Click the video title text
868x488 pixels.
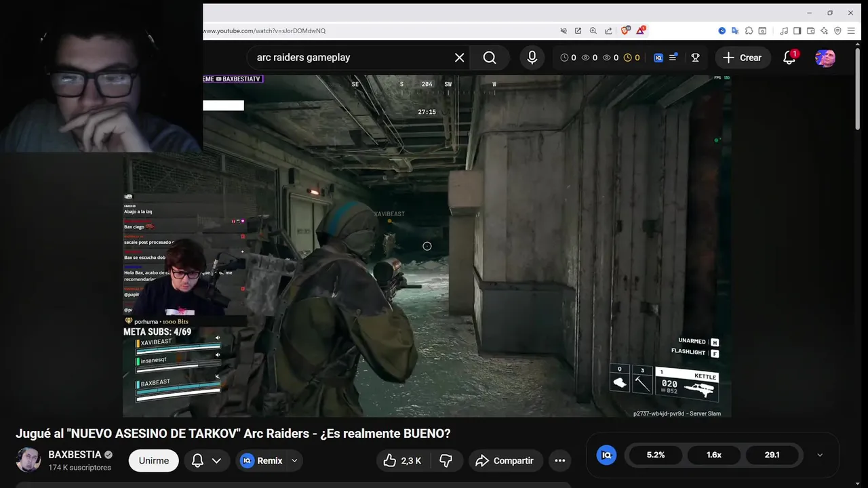click(233, 434)
